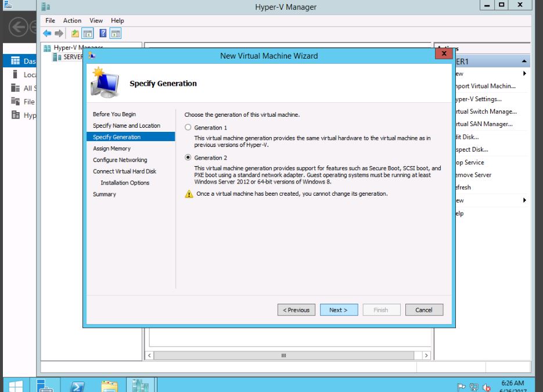Click Inspect Disk in the Actions pane
Image resolution: width=543 pixels, height=392 pixels.
472,149
